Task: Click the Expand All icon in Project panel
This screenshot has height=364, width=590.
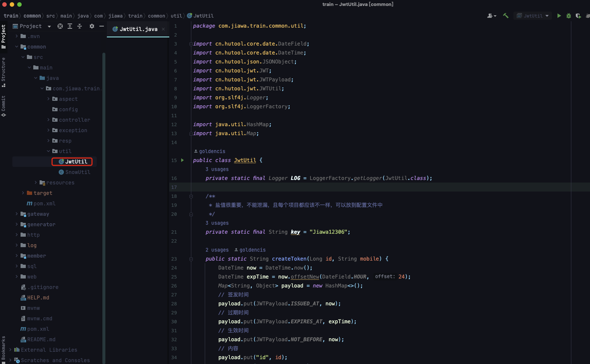Action: 70,26
